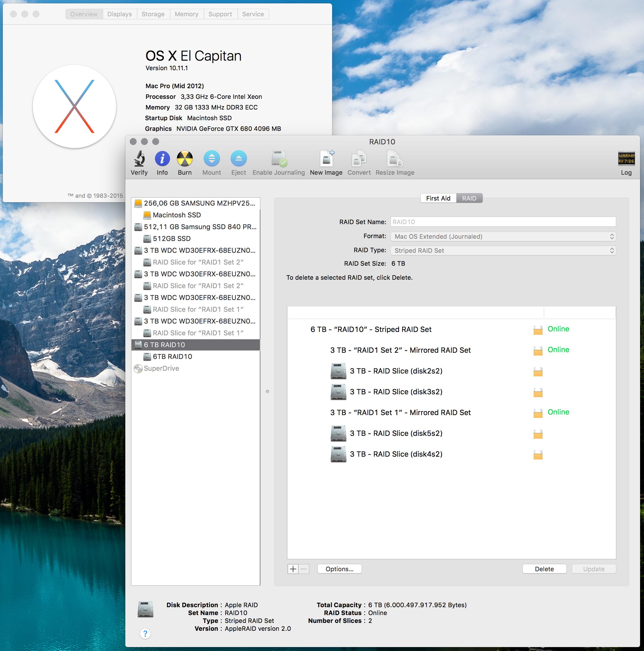
Task: Select the 6TB RAID10 volume in sidebar
Action: (172, 356)
